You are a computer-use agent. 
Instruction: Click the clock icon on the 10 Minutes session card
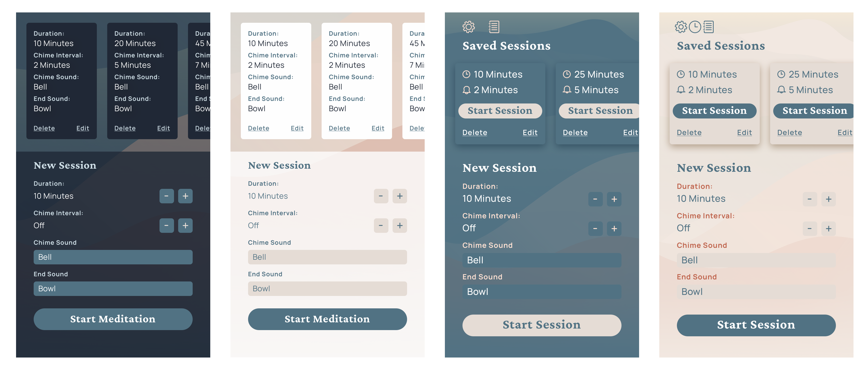pyautogui.click(x=467, y=74)
